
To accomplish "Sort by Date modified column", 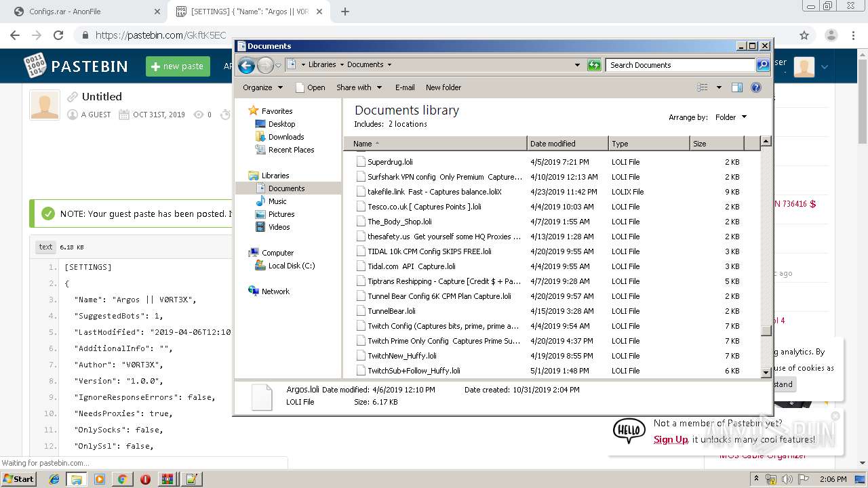I will pyautogui.click(x=568, y=144).
